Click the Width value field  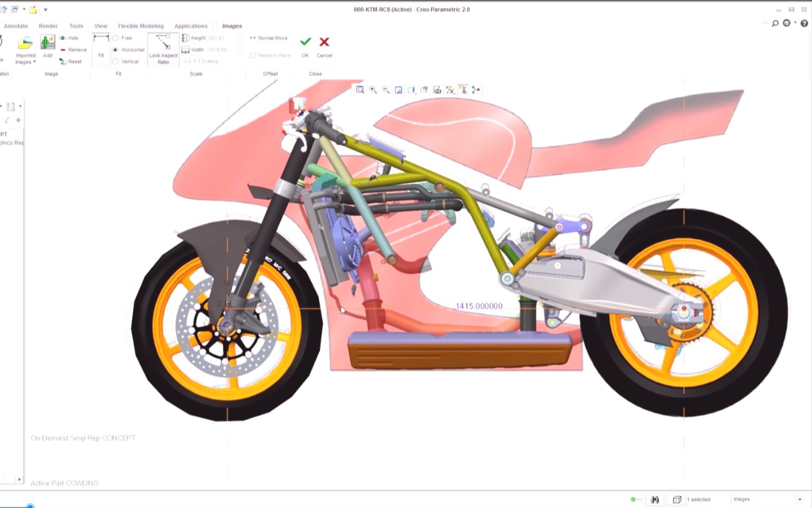[221, 50]
